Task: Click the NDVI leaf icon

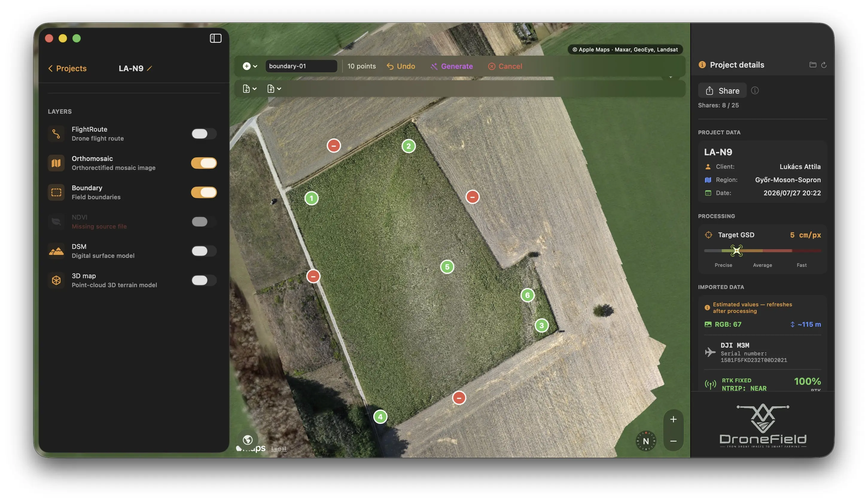Action: (56, 222)
